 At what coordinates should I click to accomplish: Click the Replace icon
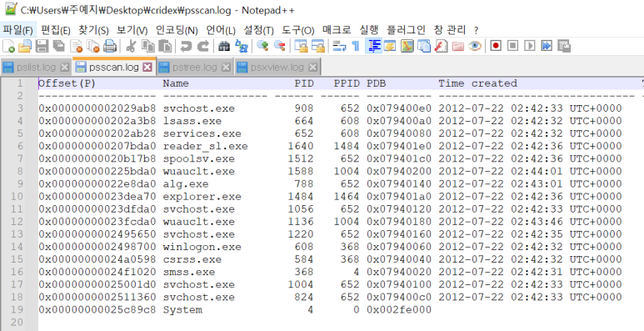tap(241, 46)
